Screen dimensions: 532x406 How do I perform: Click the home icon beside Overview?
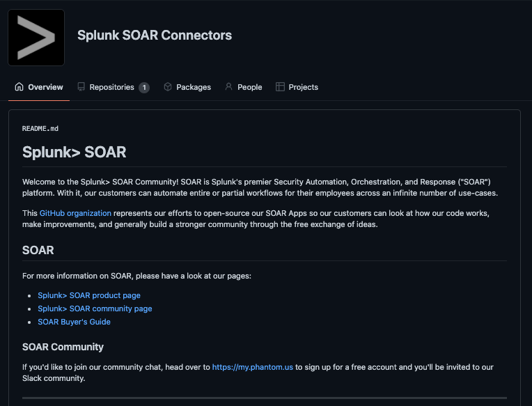[19, 87]
